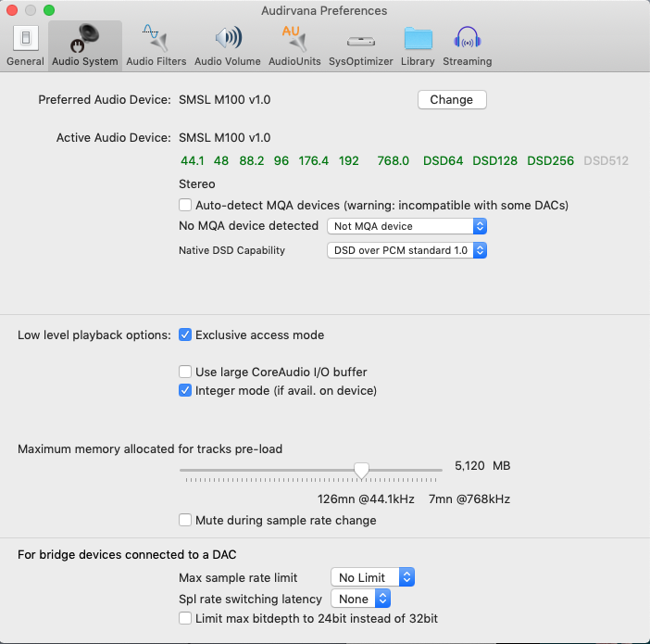The width and height of the screenshot is (650, 644).
Task: Click the memory pre-load slider thumb
Action: click(x=361, y=471)
